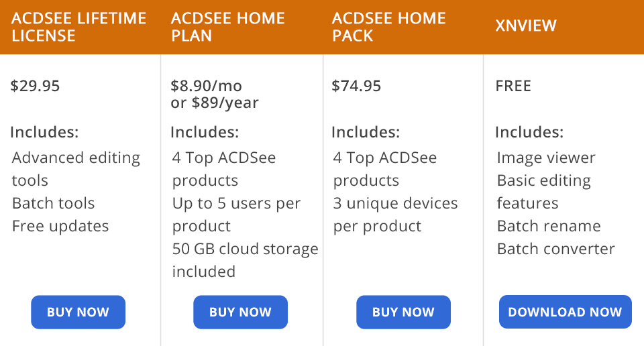Click the 50 GB cloud storage included text
Viewport: 644px width, 346px height.
(245, 260)
